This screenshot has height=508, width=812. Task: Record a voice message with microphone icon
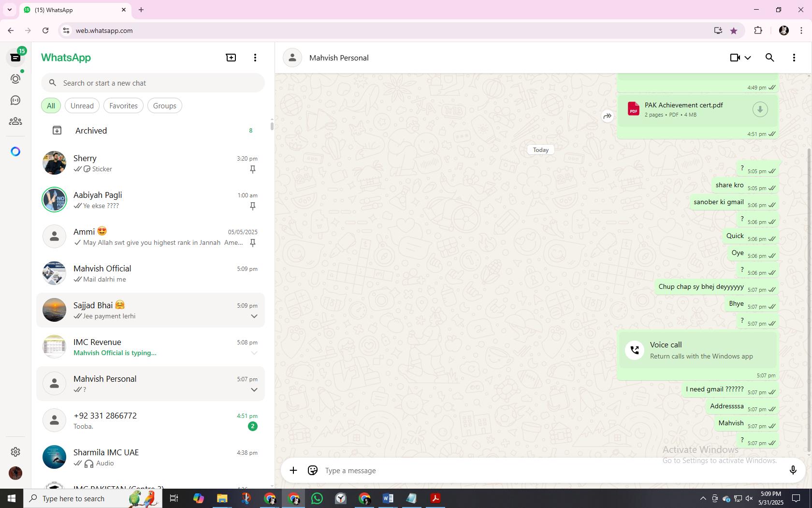point(793,470)
